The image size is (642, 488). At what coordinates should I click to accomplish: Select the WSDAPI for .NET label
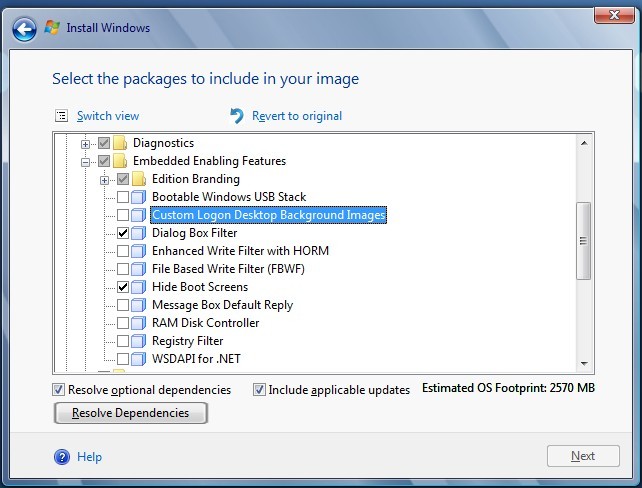pos(196,359)
